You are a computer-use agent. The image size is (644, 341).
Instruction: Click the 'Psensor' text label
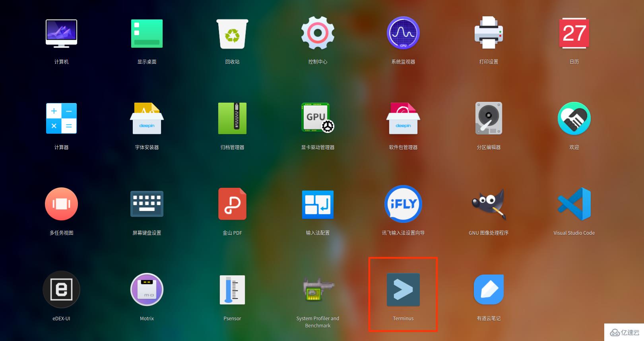232,319
